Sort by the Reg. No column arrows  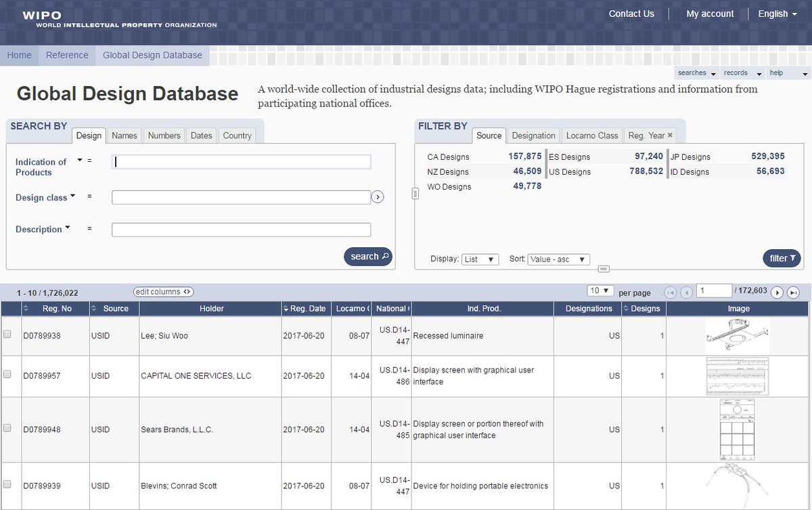[x=26, y=308]
